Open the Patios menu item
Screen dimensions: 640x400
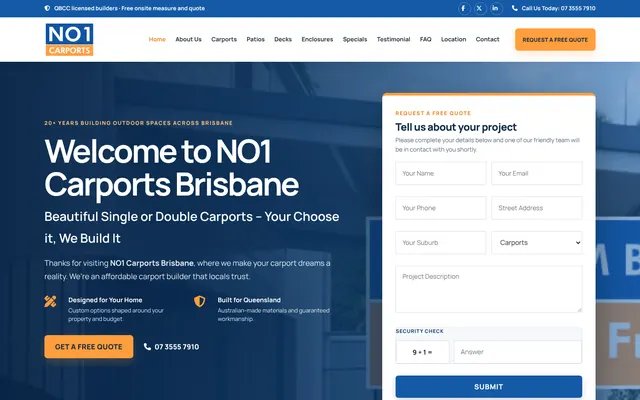point(256,40)
